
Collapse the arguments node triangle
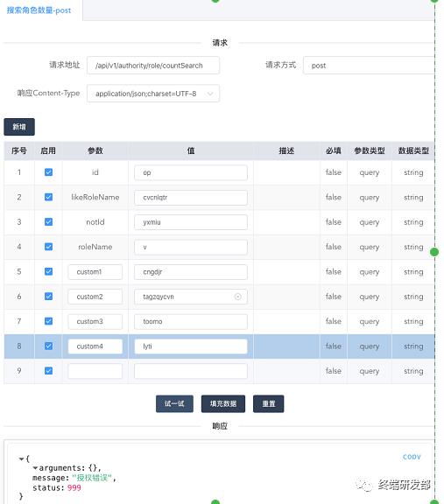(35, 468)
